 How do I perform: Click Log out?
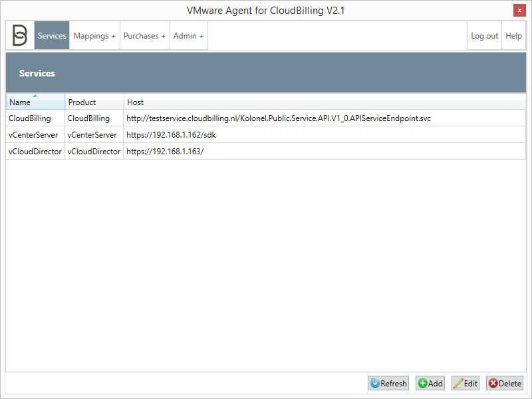484,36
